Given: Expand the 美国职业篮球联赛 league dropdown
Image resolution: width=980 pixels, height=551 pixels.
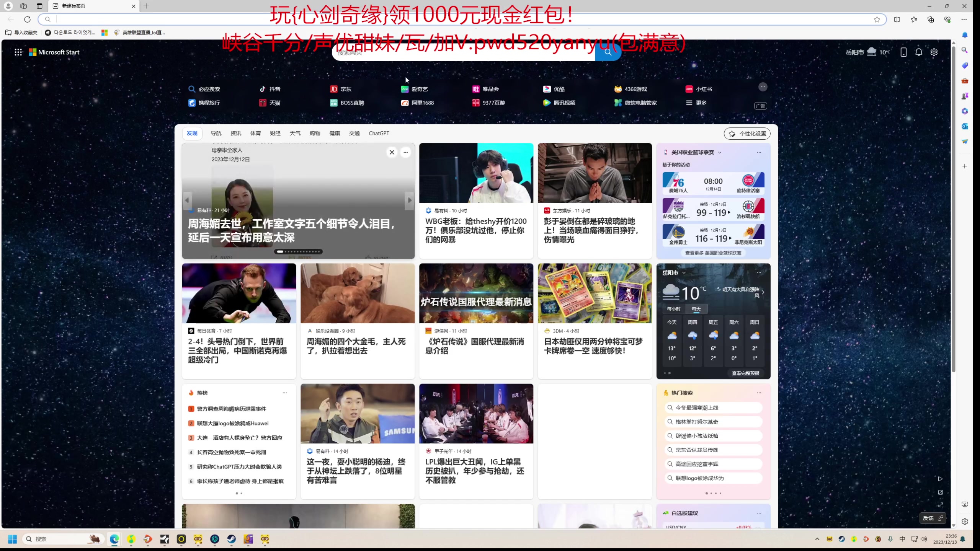Looking at the screenshot, I should point(720,152).
